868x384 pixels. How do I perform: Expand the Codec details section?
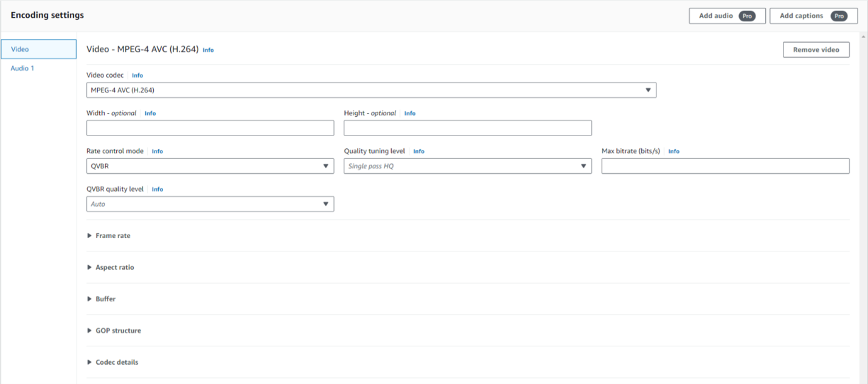pyautogui.click(x=116, y=362)
